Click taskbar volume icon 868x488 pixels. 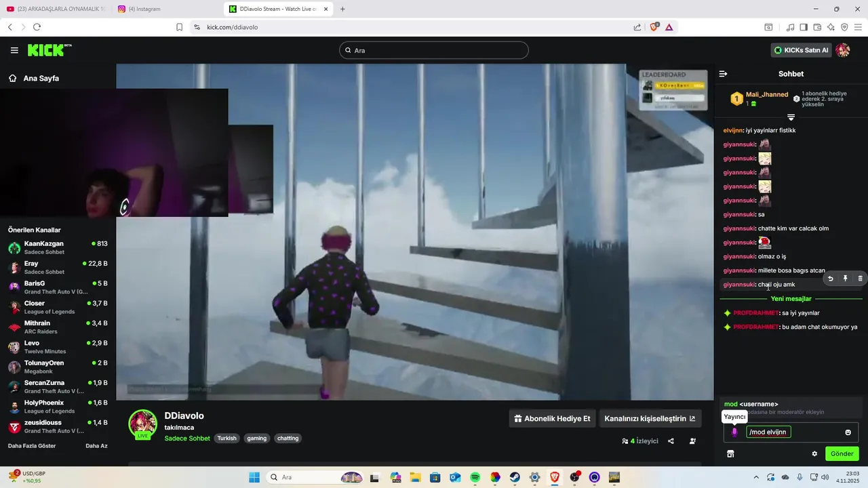tap(825, 477)
